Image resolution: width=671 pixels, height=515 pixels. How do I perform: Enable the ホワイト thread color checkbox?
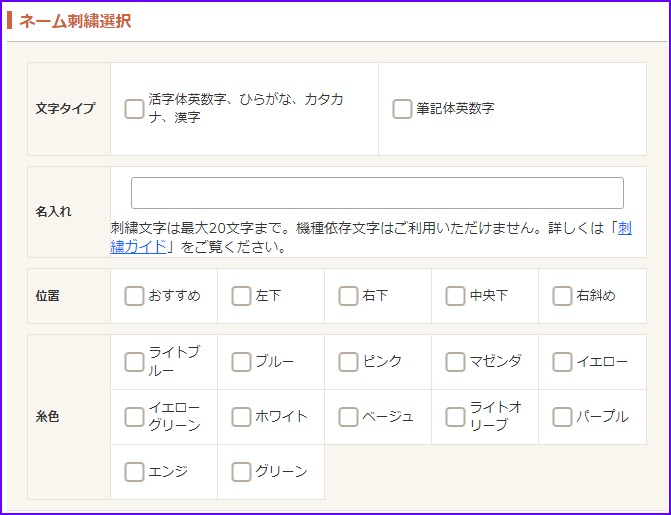point(241,417)
